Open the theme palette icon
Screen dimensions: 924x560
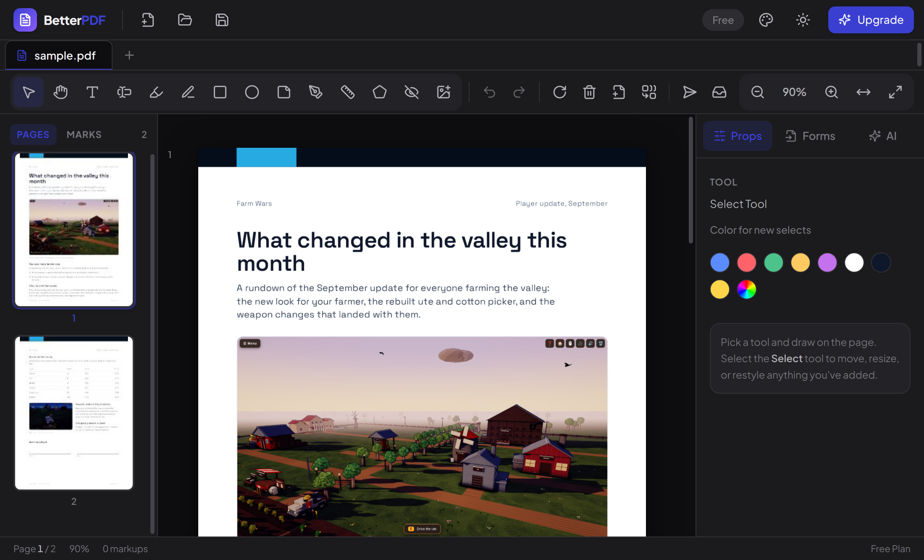766,20
